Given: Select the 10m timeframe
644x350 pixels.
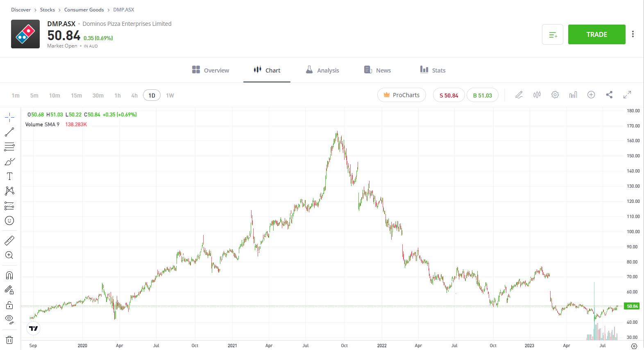Looking at the screenshot, I should coord(54,95).
